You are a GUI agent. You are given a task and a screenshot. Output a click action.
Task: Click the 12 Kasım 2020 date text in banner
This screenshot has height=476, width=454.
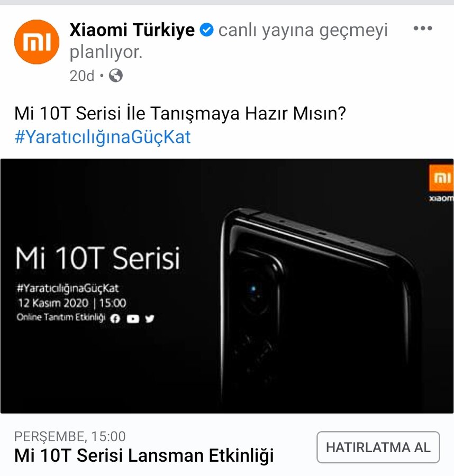click(x=53, y=303)
